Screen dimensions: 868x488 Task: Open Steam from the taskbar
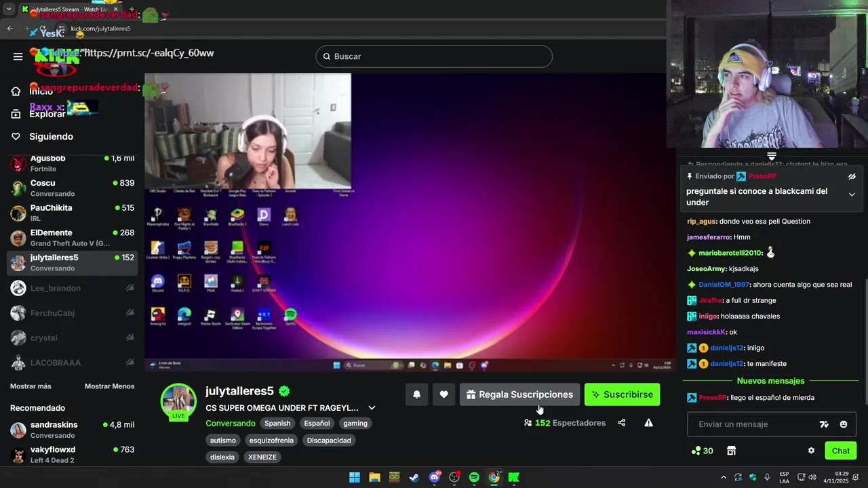(414, 477)
